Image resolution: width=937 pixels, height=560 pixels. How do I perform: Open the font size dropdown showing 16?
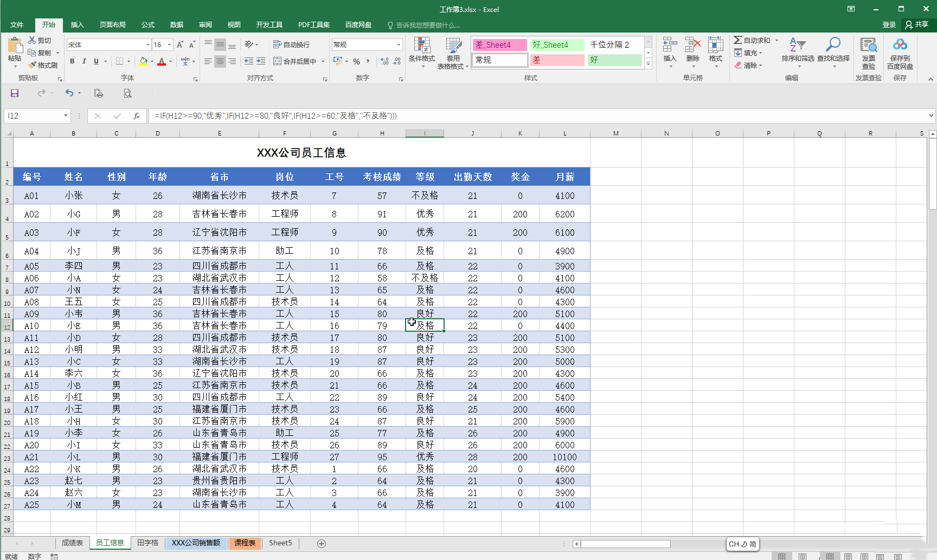[x=170, y=44]
